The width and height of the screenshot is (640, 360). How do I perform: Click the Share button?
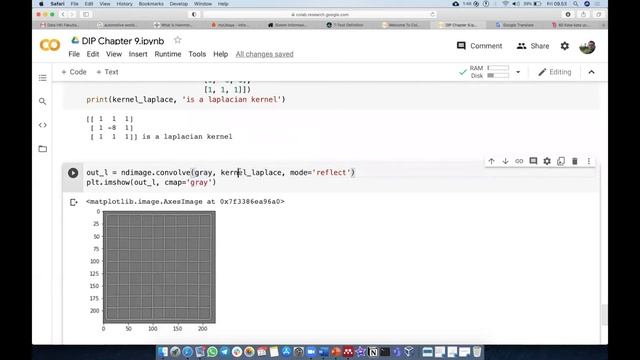533,46
